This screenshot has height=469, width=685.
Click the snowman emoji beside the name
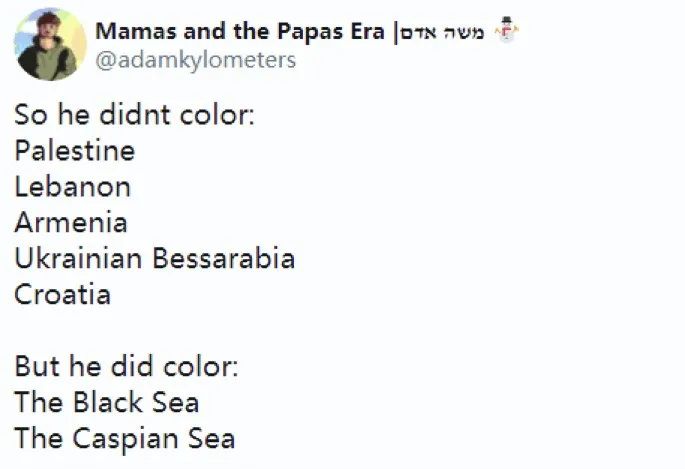(x=507, y=31)
